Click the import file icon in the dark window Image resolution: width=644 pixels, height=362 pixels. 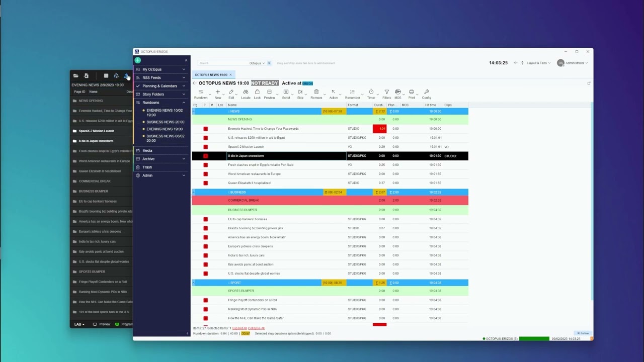pyautogui.click(x=86, y=76)
